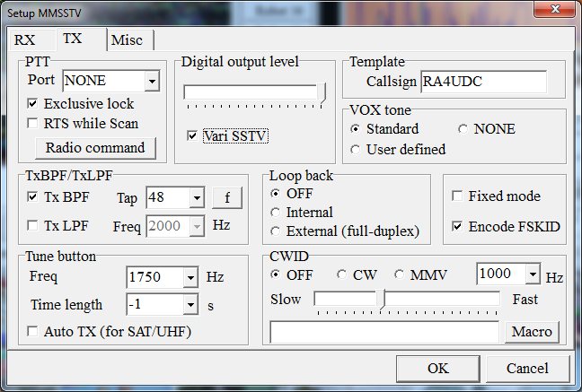The height and width of the screenshot is (392, 582).
Task: Enable the Exclusive lock checkbox
Action: [x=33, y=104]
